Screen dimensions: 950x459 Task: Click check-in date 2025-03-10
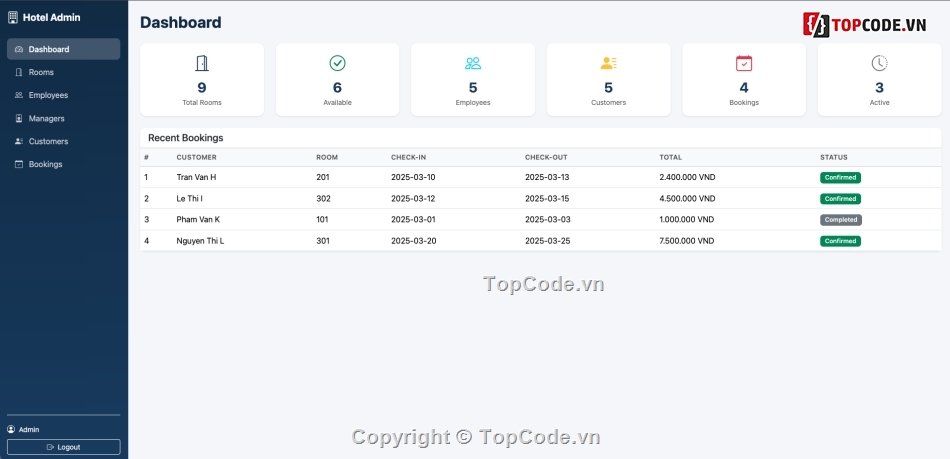[413, 177]
